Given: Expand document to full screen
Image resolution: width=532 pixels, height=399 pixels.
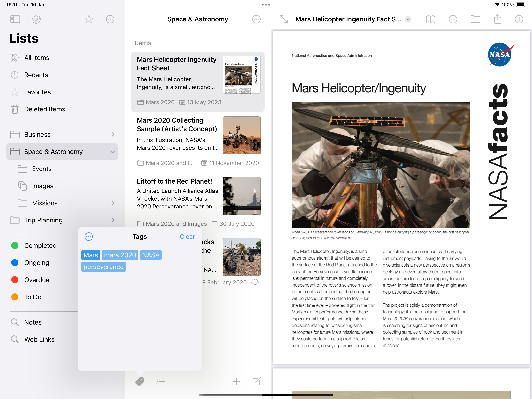Looking at the screenshot, I should [284, 19].
